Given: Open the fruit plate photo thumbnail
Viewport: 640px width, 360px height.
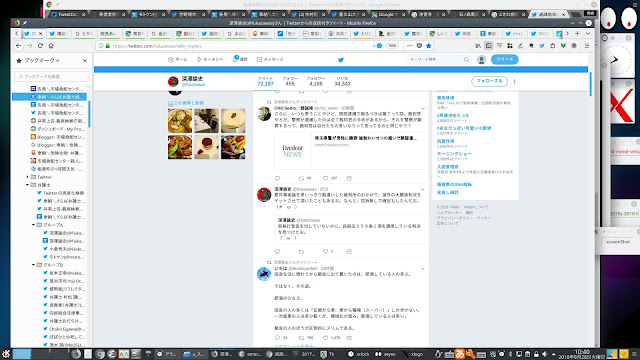Looking at the screenshot, I should point(233,147).
